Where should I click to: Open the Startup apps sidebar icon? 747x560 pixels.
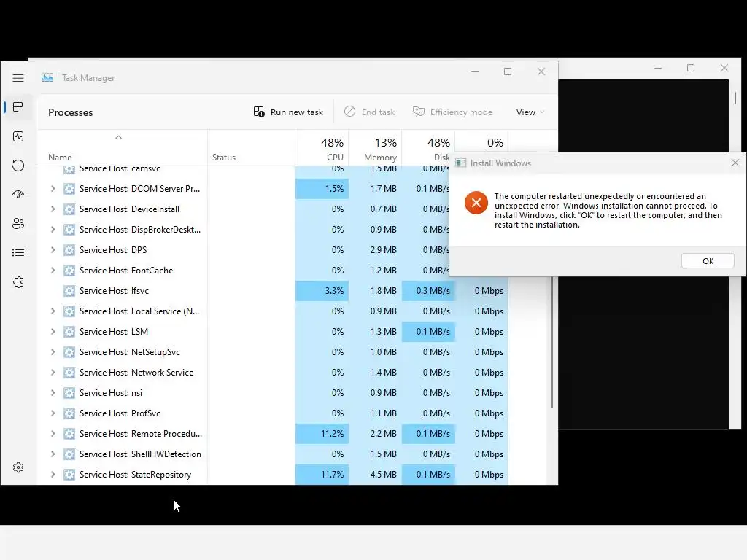click(x=18, y=194)
